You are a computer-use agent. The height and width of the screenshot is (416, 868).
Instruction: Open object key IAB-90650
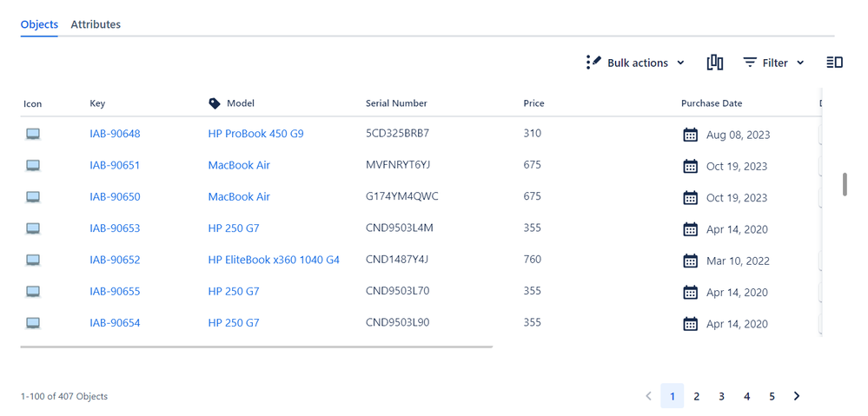point(115,197)
